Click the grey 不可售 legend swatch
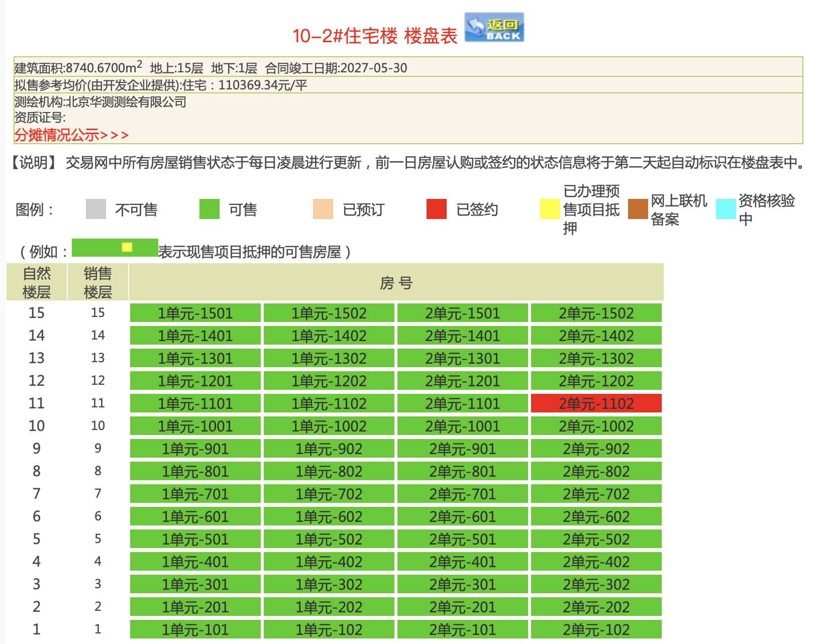This screenshot has width=818, height=644. pyautogui.click(x=96, y=209)
